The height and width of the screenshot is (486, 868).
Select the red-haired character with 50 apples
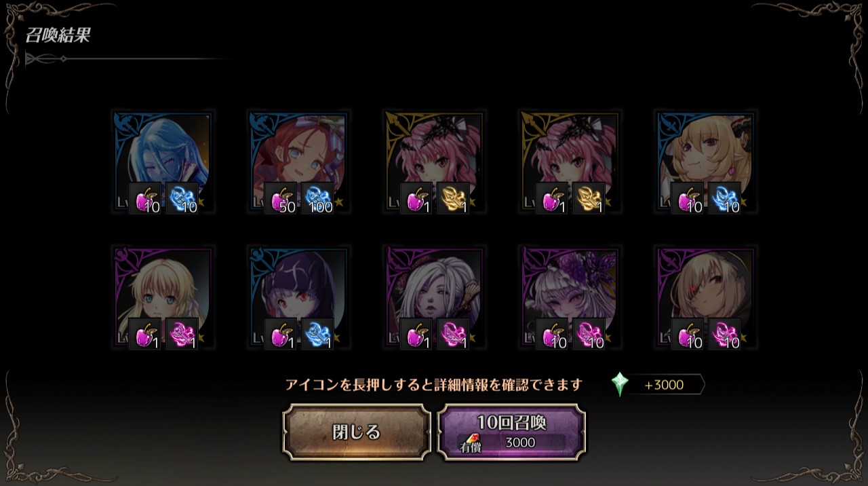coord(298,163)
